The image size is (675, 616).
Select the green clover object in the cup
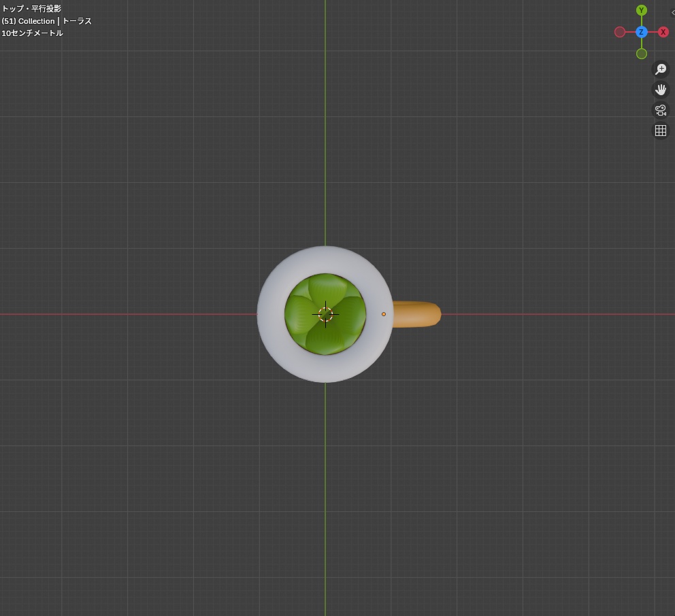325,314
